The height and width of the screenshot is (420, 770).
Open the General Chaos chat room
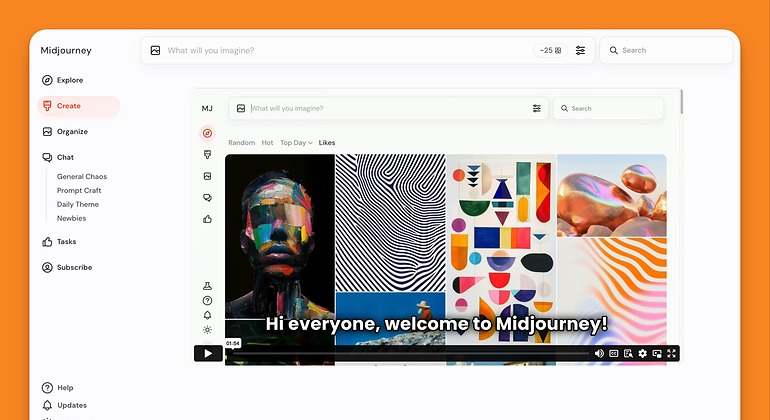(x=82, y=176)
